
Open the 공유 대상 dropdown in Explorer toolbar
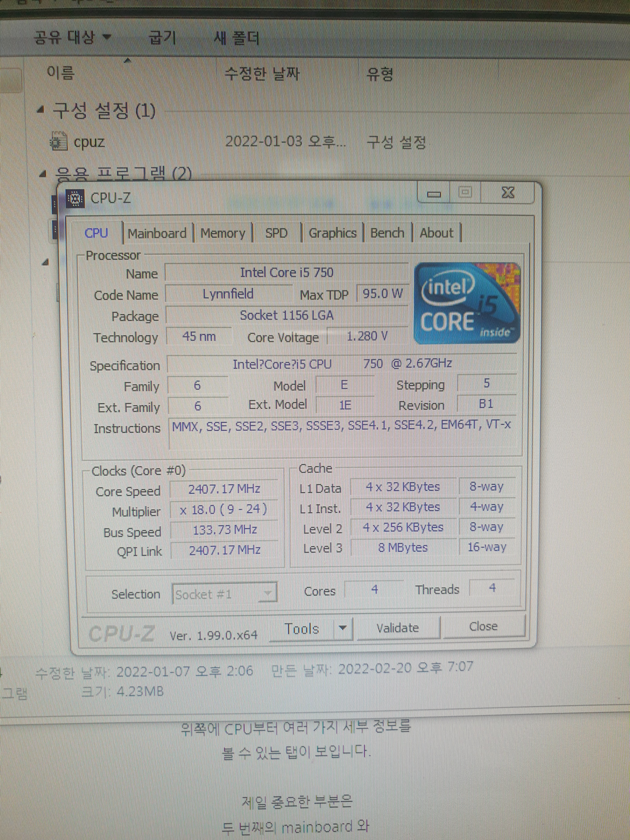point(72,38)
